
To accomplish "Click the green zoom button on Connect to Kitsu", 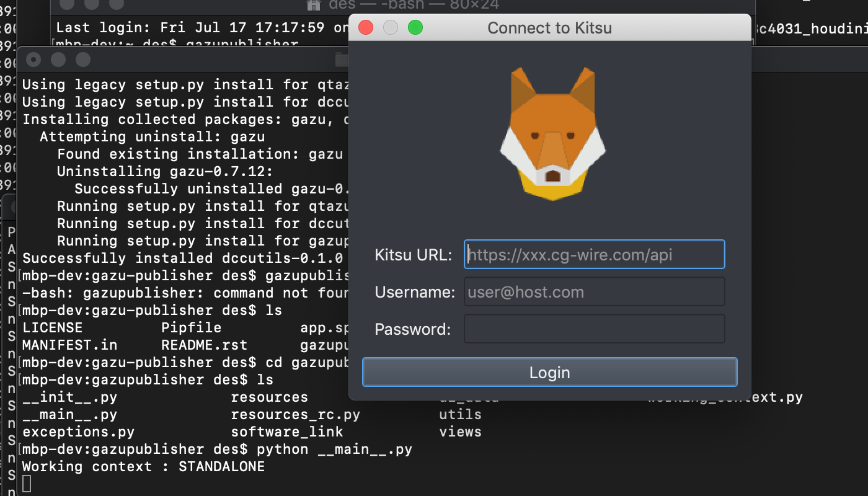I will tap(415, 27).
